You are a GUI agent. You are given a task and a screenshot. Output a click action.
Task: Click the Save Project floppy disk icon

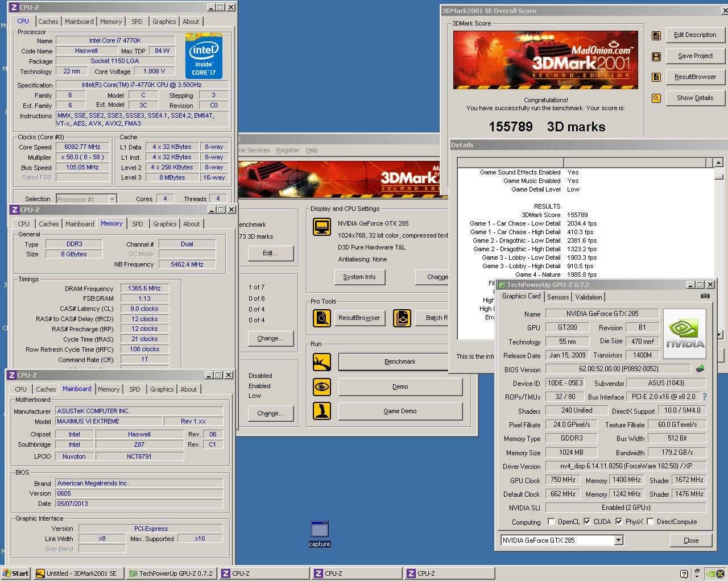656,56
